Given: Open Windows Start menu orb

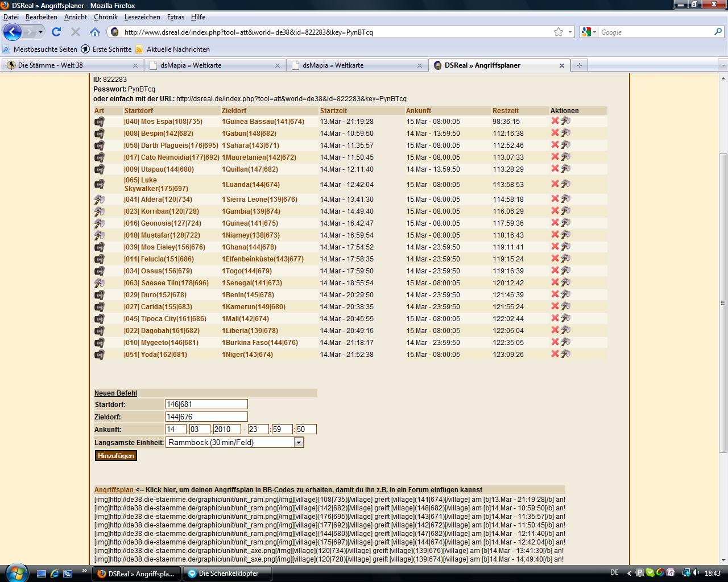Looking at the screenshot, I should pyautogui.click(x=15, y=572).
